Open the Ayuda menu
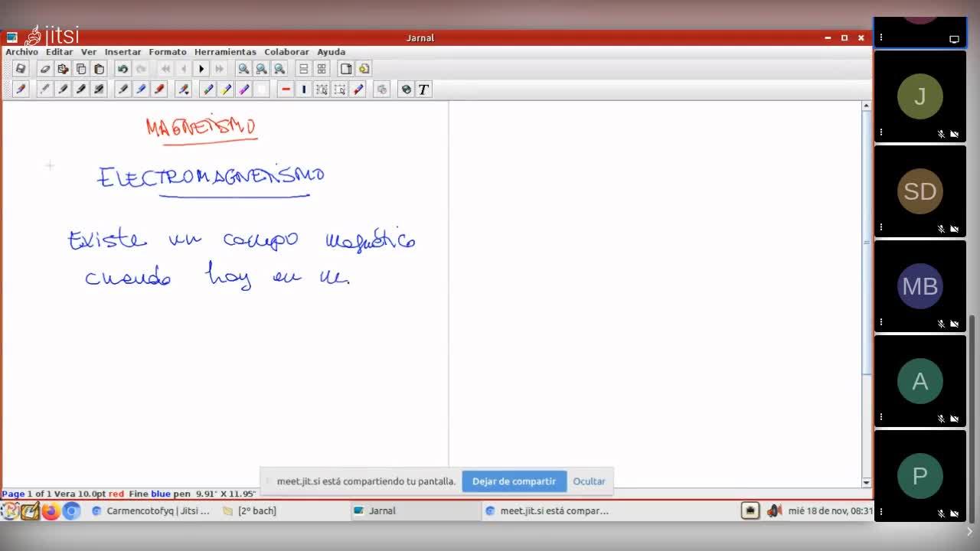This screenshot has width=980, height=551. point(331,52)
